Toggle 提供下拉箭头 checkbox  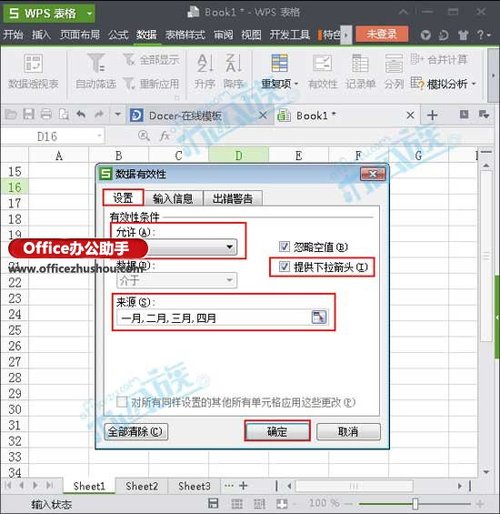[284, 266]
